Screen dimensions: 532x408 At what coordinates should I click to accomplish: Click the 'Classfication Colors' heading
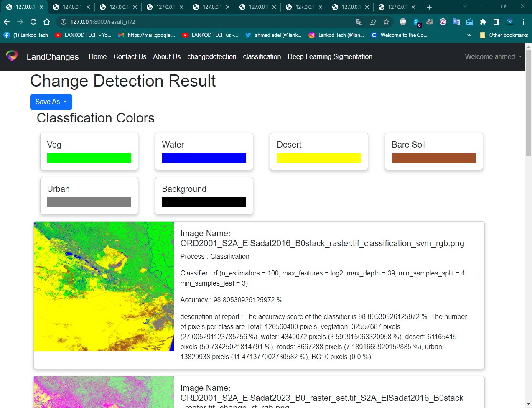[96, 118]
